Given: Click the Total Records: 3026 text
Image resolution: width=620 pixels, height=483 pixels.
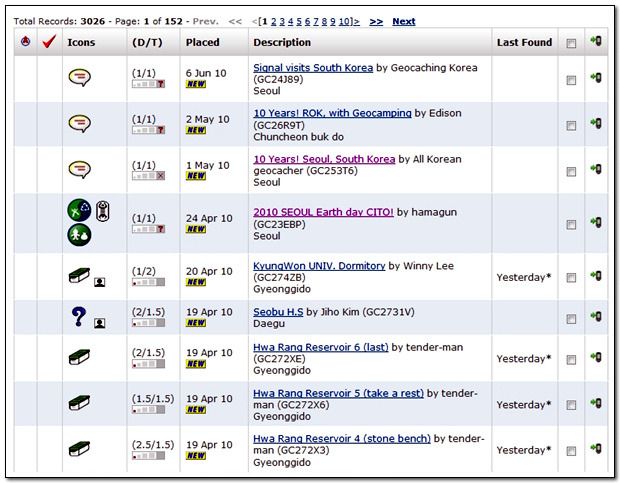Looking at the screenshot, I should [59, 21].
